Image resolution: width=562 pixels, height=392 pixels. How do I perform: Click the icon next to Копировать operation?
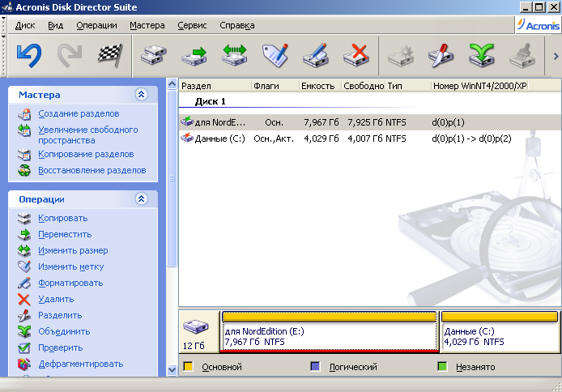click(x=24, y=218)
